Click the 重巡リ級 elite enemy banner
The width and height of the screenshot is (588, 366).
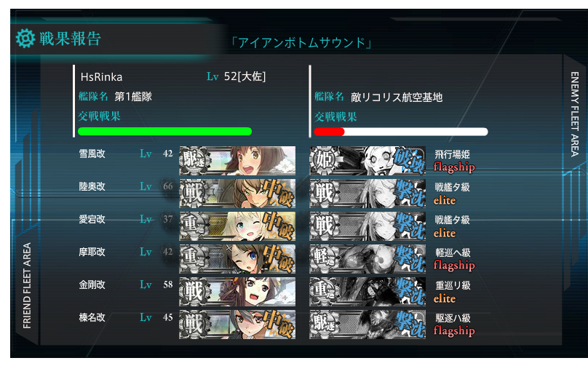tap(367, 292)
